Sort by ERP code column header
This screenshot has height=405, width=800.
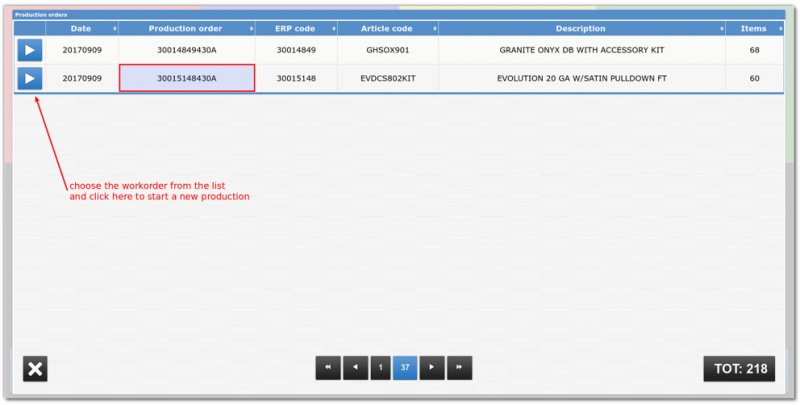[296, 29]
